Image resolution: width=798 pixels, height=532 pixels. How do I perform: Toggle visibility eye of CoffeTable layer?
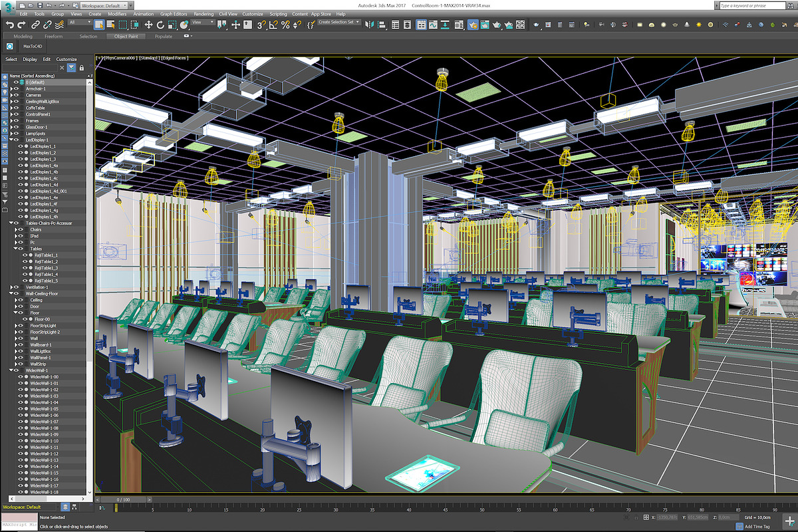click(x=15, y=108)
